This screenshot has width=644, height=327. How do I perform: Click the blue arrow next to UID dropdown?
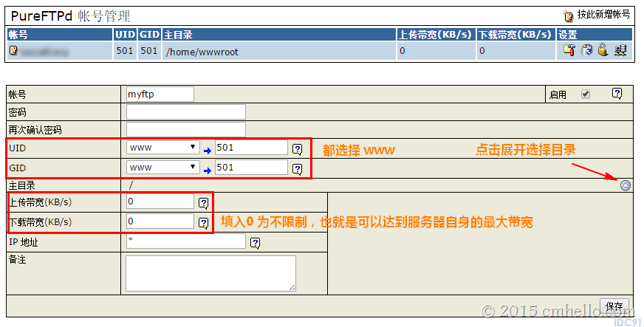pos(208,151)
